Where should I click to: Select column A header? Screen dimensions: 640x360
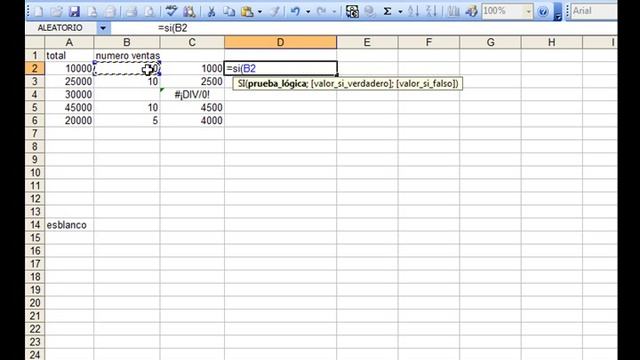(x=69, y=42)
